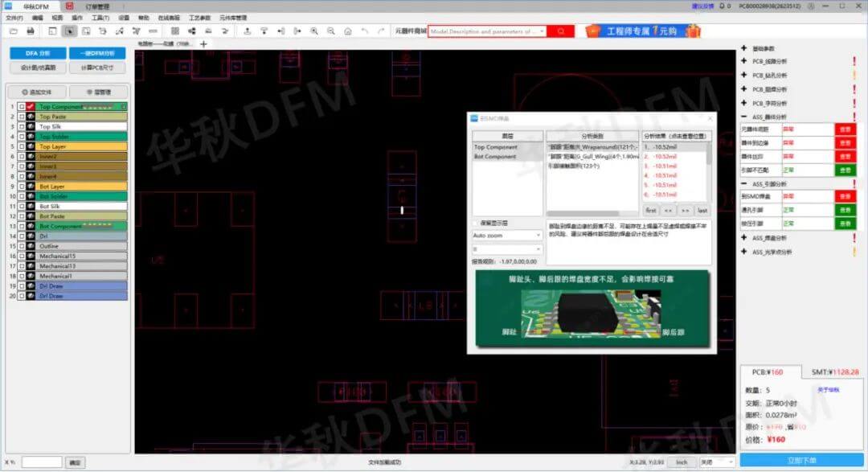This screenshot has width=868, height=472.
Task: Click the last button in dialog
Action: pyautogui.click(x=702, y=211)
